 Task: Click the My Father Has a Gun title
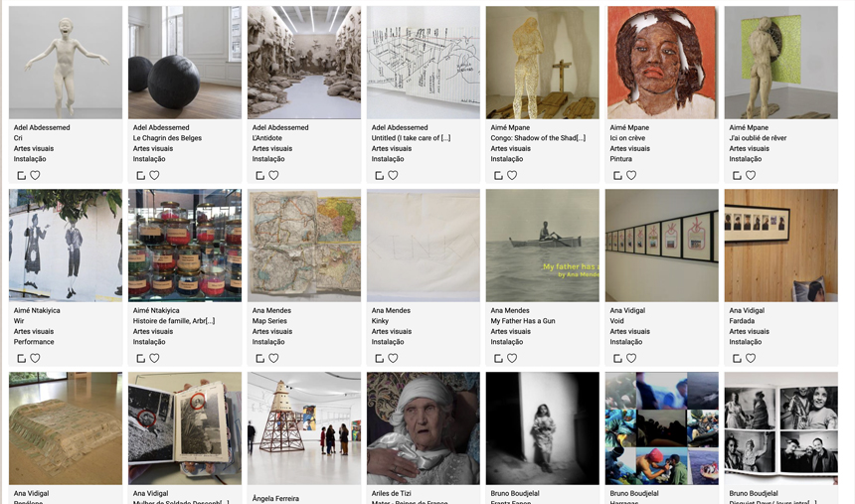[523, 321]
